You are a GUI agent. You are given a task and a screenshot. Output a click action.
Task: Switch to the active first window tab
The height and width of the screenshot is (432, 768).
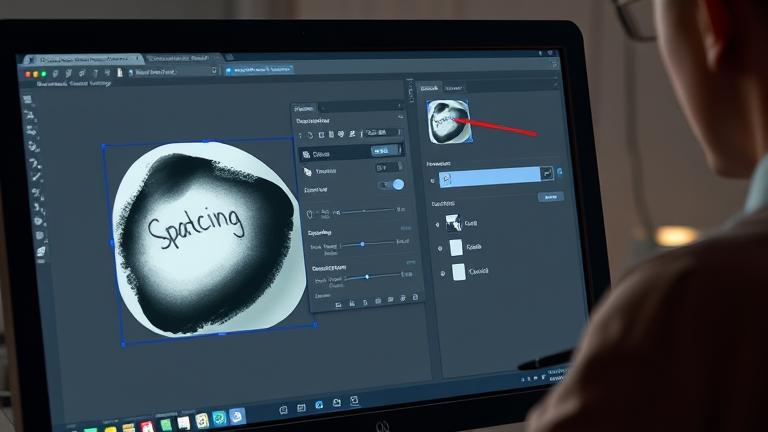(84, 59)
